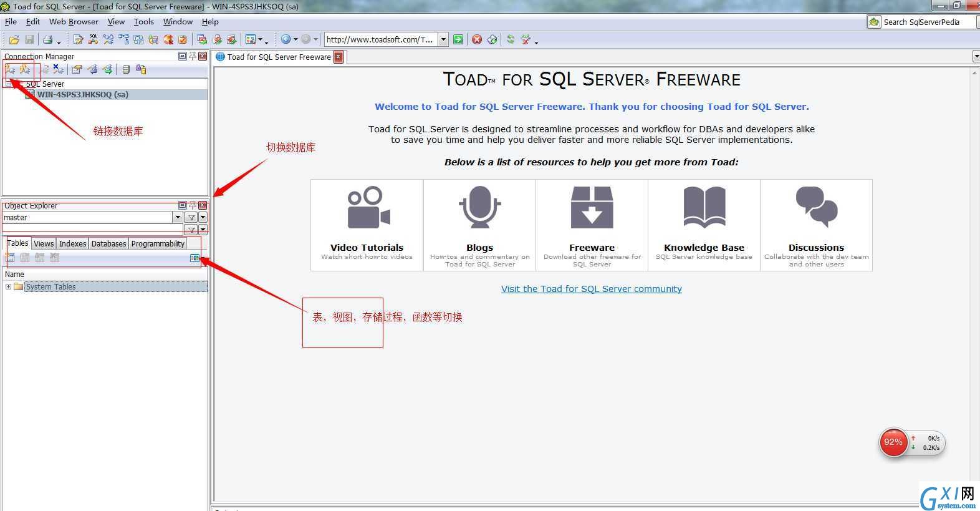Image resolution: width=980 pixels, height=511 pixels.
Task: Click the toolbar icon labeled SQL
Action: pyautogui.click(x=93, y=39)
